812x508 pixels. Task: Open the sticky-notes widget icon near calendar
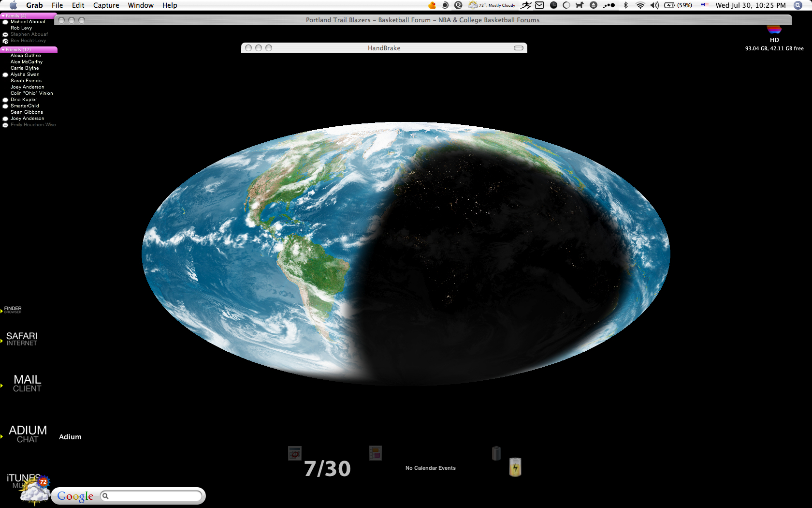(376, 453)
